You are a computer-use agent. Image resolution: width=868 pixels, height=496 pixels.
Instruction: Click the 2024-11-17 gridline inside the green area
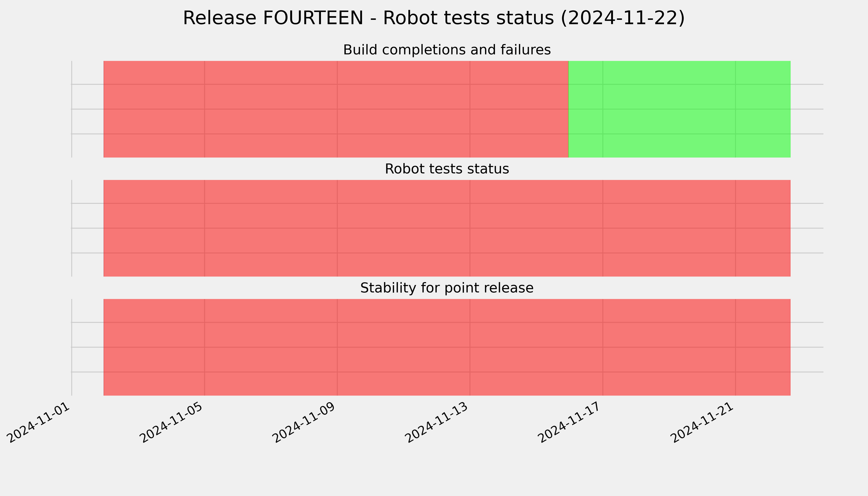click(x=603, y=109)
